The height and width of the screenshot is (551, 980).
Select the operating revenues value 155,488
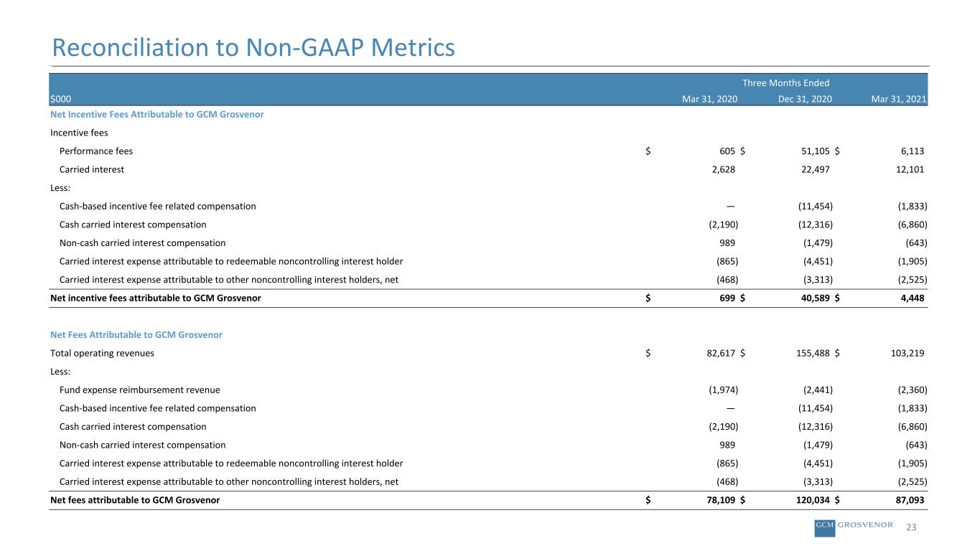pos(813,353)
